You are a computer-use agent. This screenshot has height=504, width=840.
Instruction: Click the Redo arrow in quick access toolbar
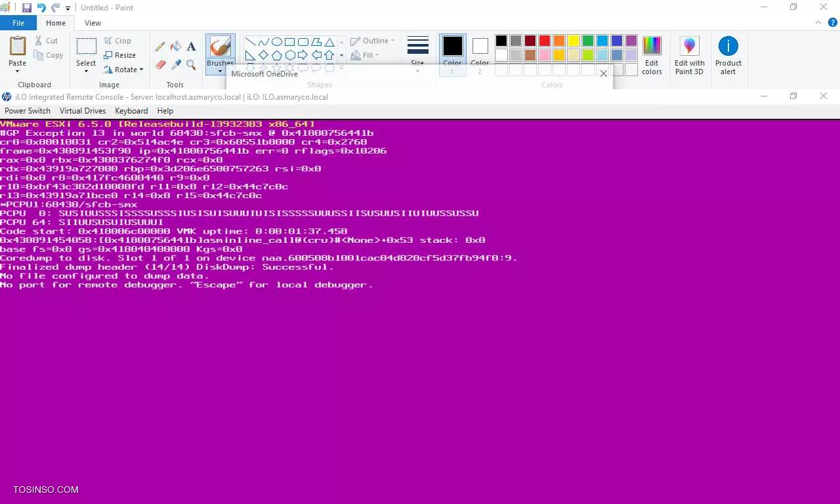pyautogui.click(x=55, y=8)
